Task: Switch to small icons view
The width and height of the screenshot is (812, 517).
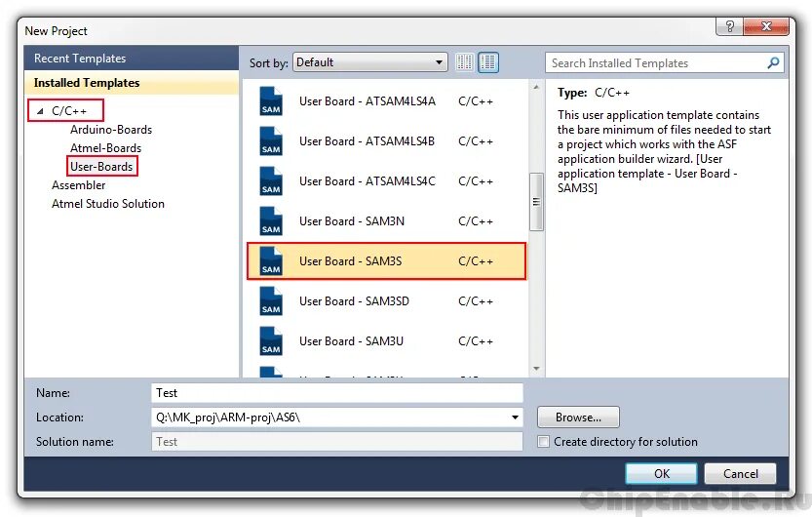Action: pos(465,62)
